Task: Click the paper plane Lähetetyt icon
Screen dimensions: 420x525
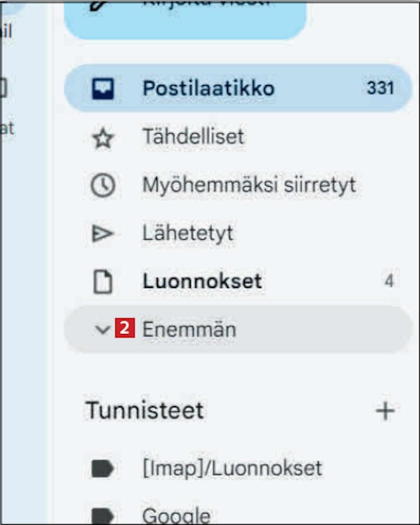Action: (x=102, y=234)
